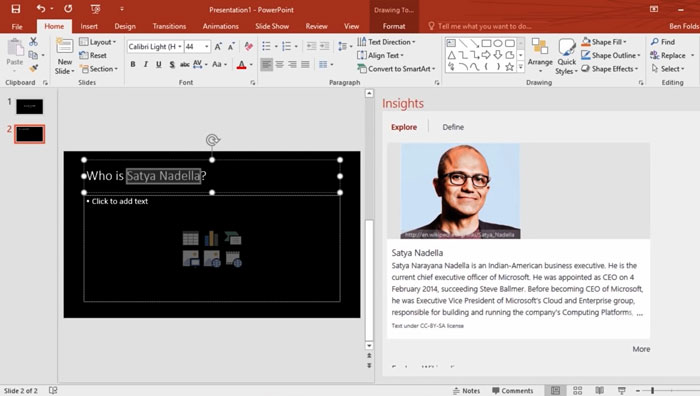Click the Save icon in title bar

pos(16,9)
